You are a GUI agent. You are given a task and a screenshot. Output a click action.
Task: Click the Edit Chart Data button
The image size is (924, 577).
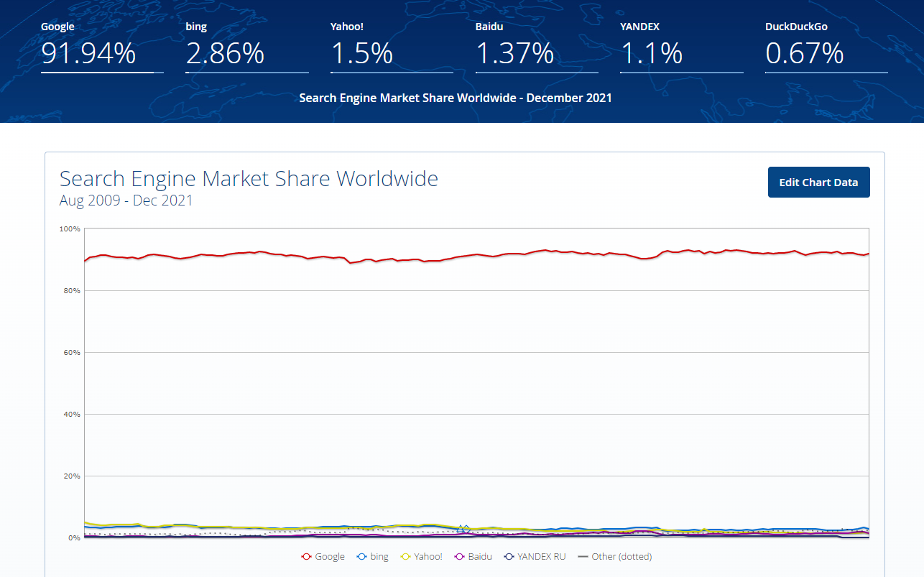click(x=818, y=183)
